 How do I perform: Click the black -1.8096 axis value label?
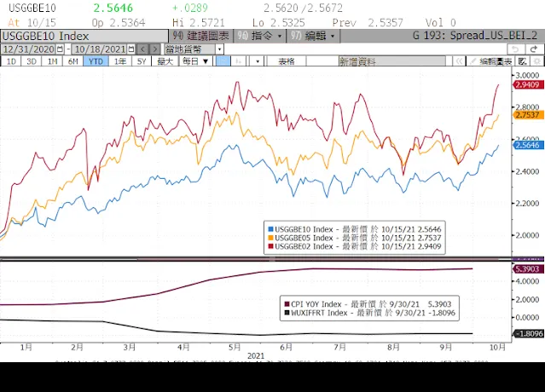point(528,334)
